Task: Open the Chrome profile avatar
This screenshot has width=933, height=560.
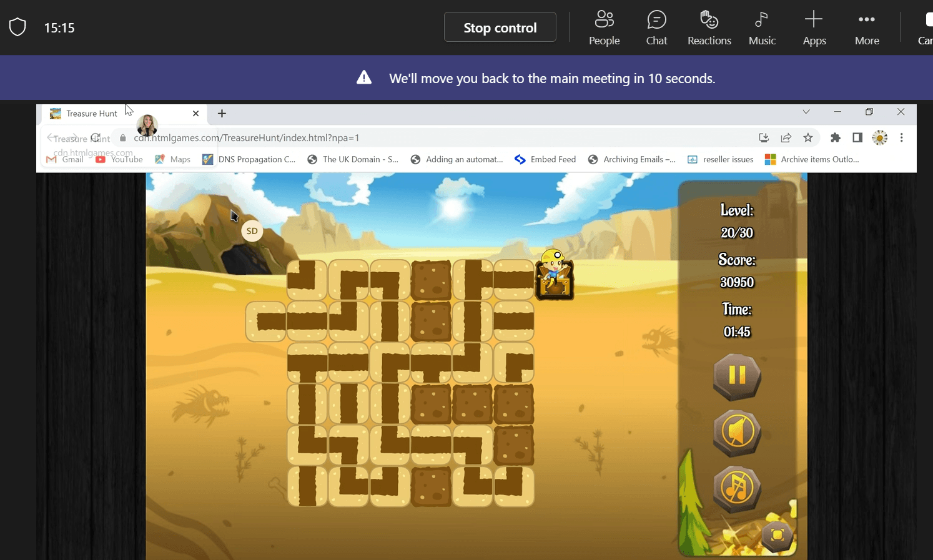Action: click(x=879, y=138)
